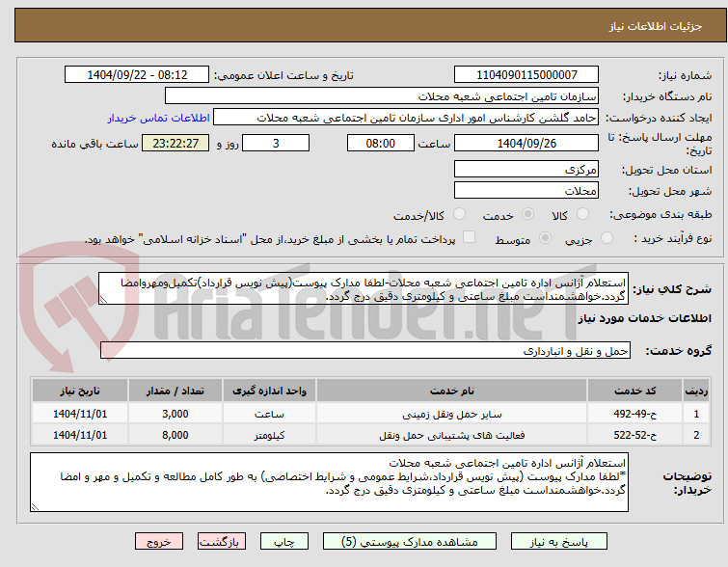Open مشاهده مدارک پیوستی (5) button
The width and height of the screenshot is (728, 567).
[x=410, y=542]
